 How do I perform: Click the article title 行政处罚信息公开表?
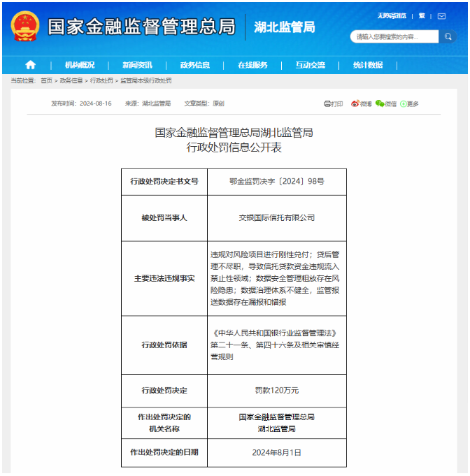tap(234, 147)
